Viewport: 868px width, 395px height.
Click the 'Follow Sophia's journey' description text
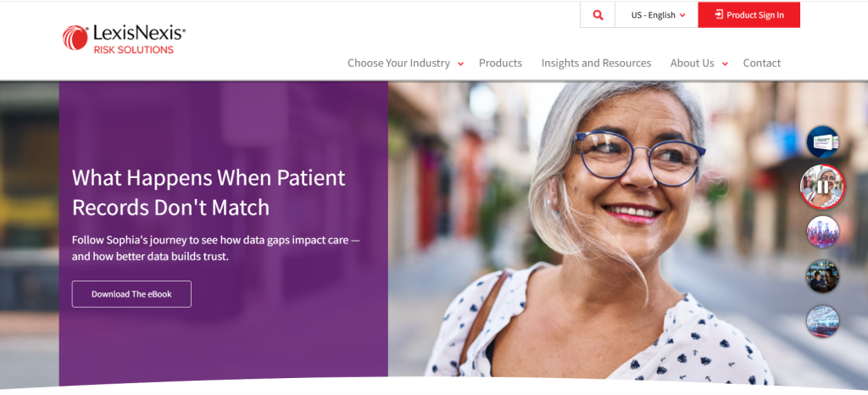[216, 248]
